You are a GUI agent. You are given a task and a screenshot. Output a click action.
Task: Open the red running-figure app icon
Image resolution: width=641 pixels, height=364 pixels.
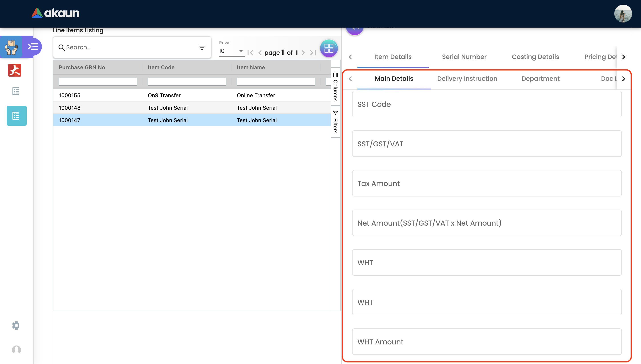[x=15, y=70]
